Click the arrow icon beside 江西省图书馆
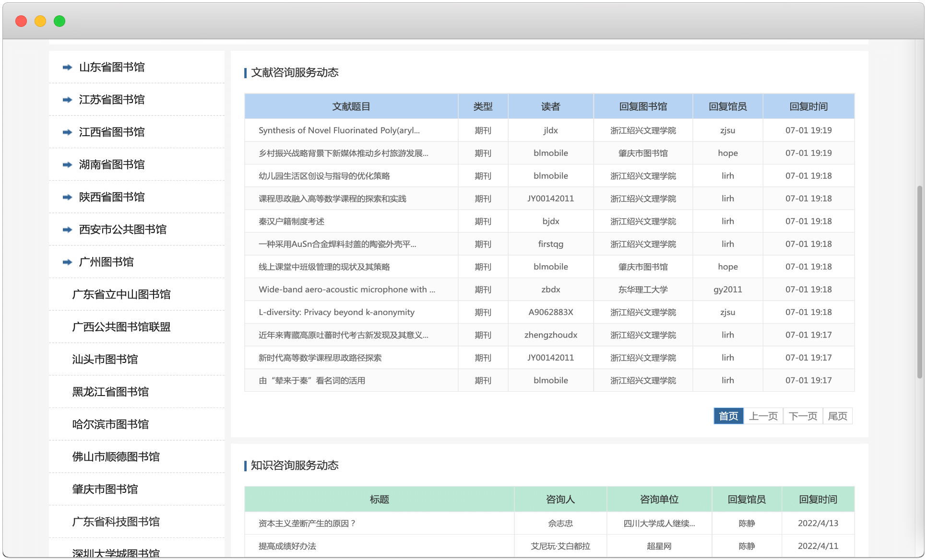The width and height of the screenshot is (927, 560). coord(67,132)
